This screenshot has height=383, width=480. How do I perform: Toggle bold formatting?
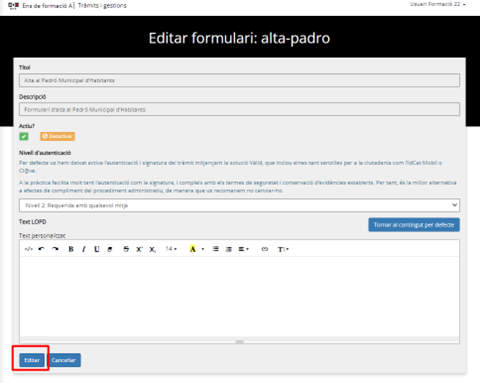71,249
